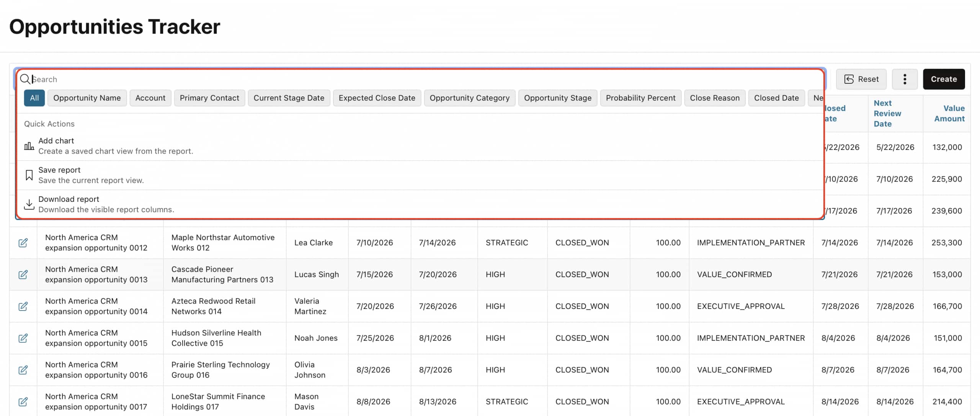Edit row for opportunity 0013
Screen dimensions: 980x416
tap(23, 275)
